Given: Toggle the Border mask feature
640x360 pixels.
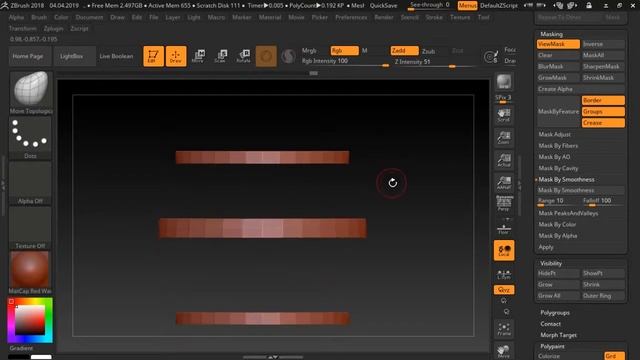Looking at the screenshot, I should [603, 100].
